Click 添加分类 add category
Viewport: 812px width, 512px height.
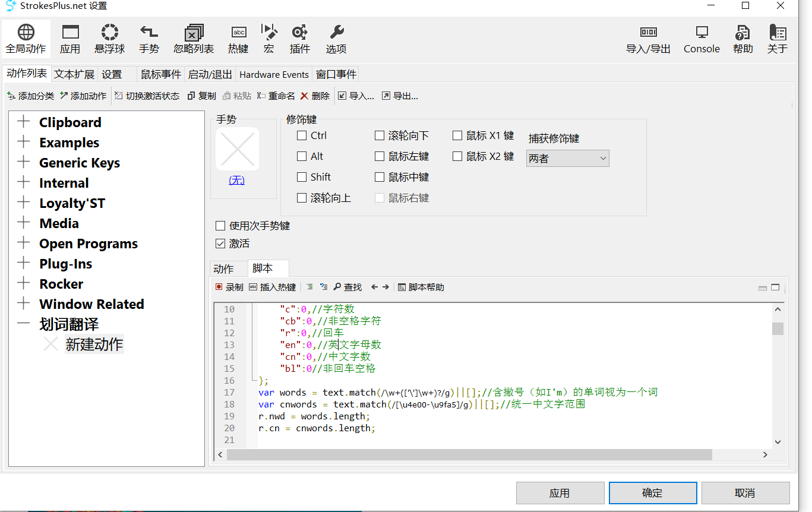[30, 96]
